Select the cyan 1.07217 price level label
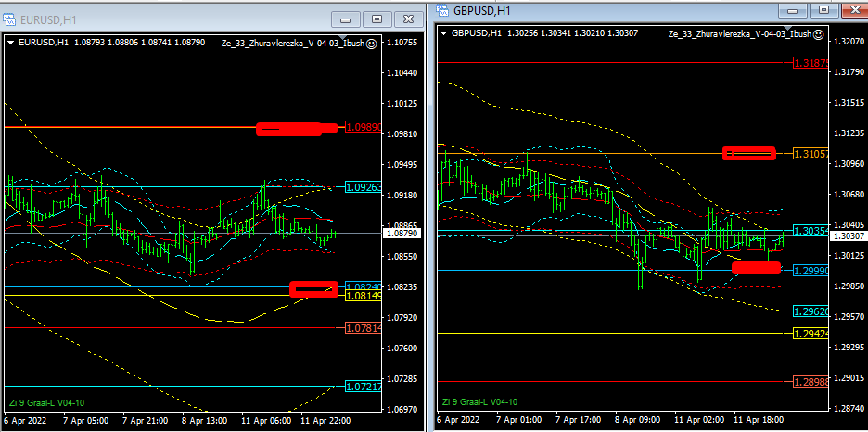 362,386
